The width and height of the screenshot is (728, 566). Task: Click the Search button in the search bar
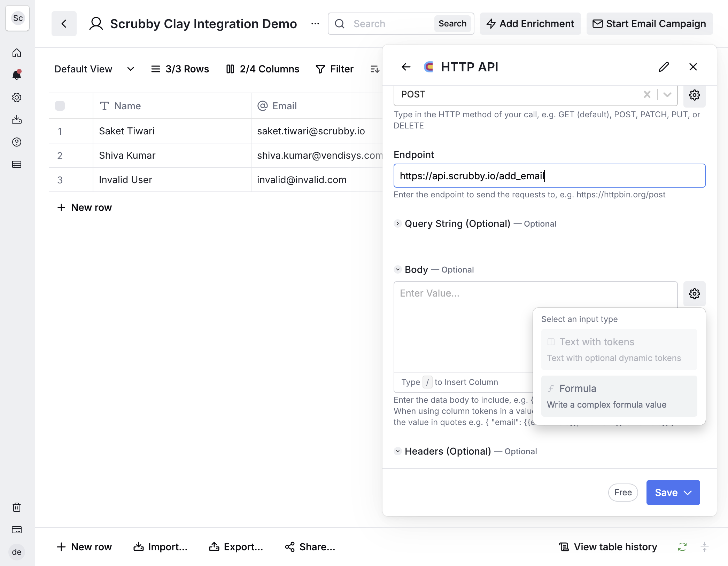point(452,24)
